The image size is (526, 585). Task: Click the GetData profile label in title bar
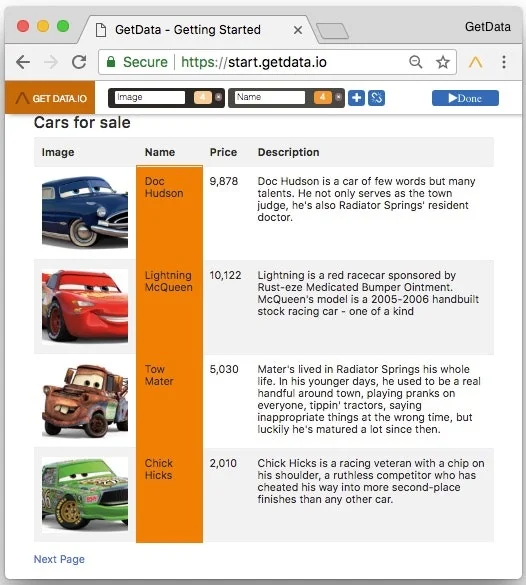coord(488,27)
